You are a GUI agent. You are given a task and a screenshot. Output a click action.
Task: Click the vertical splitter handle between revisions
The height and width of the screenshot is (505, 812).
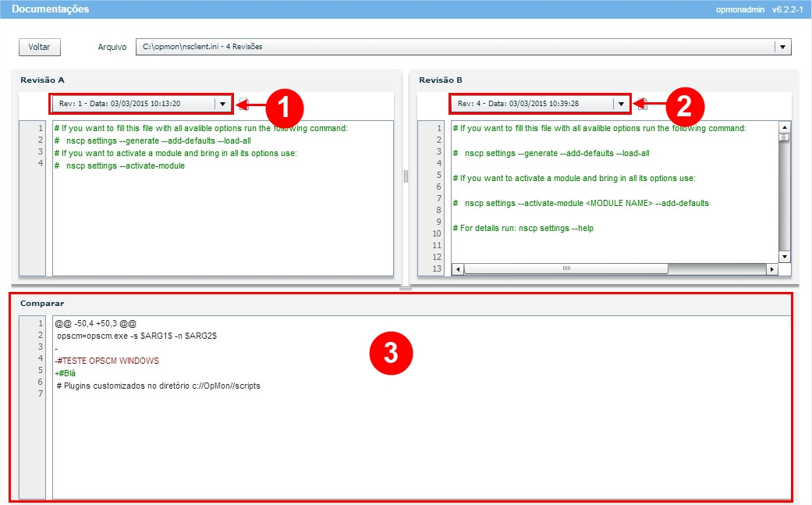406,177
